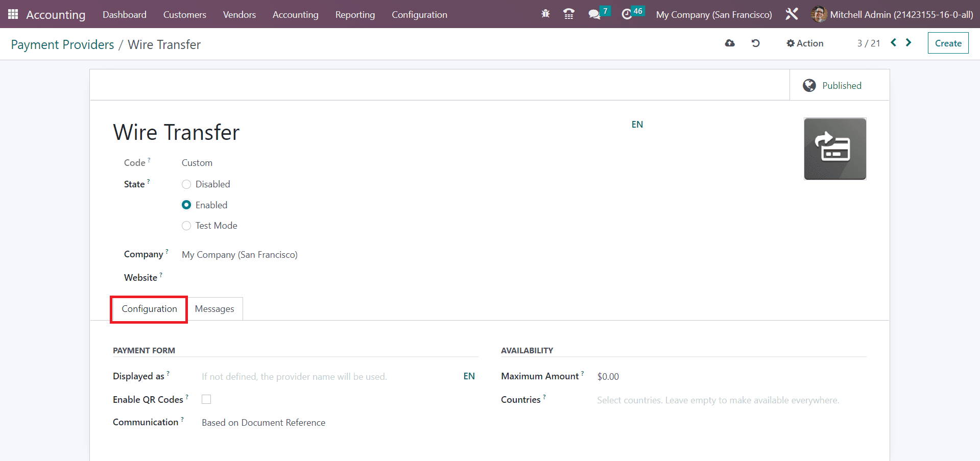Open the Accounting menu in navbar
This screenshot has width=980, height=461.
tap(296, 14)
